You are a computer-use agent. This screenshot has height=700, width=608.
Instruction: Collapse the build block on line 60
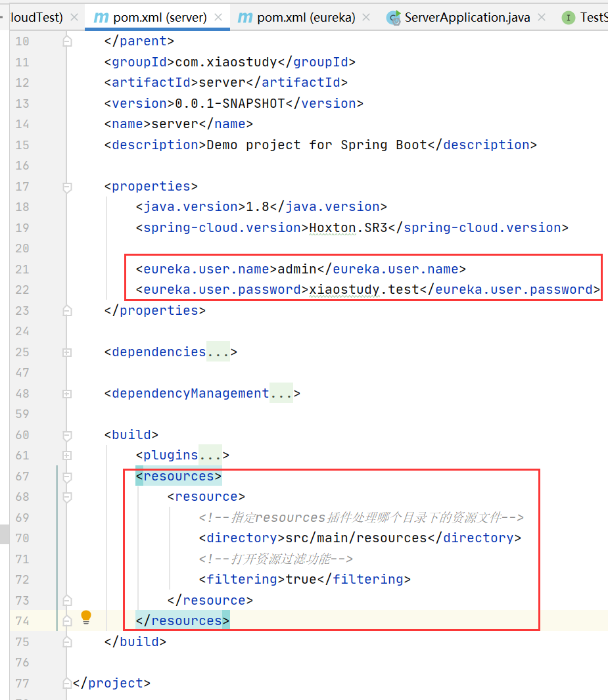67,436
